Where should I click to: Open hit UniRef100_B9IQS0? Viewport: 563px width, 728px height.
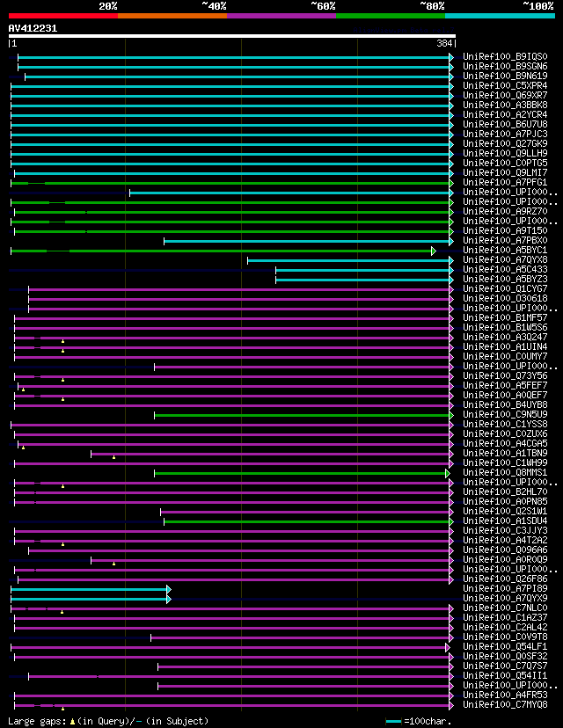(x=505, y=56)
